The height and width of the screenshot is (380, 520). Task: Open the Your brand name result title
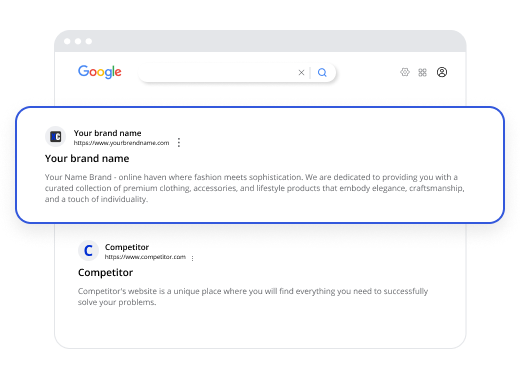87,158
